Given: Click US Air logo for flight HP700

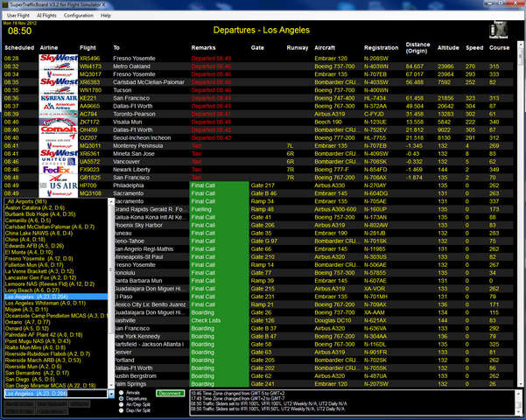Looking at the screenshot, I should [x=59, y=185].
